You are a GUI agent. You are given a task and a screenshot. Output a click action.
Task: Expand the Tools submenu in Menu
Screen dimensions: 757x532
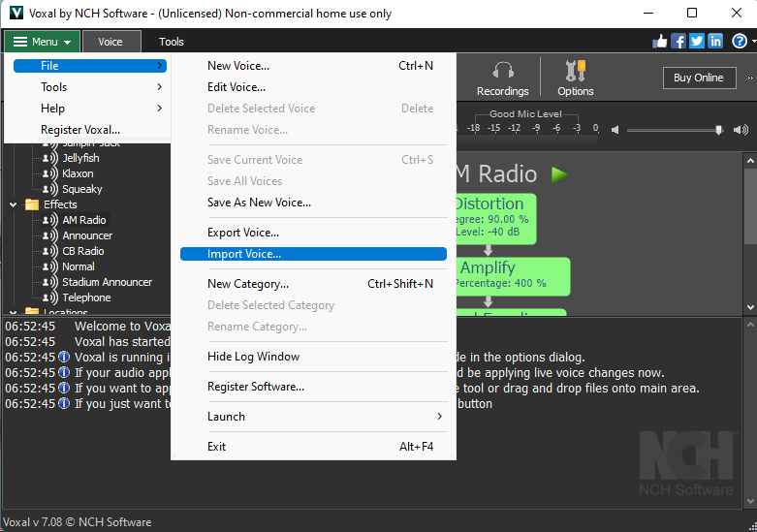(90, 87)
